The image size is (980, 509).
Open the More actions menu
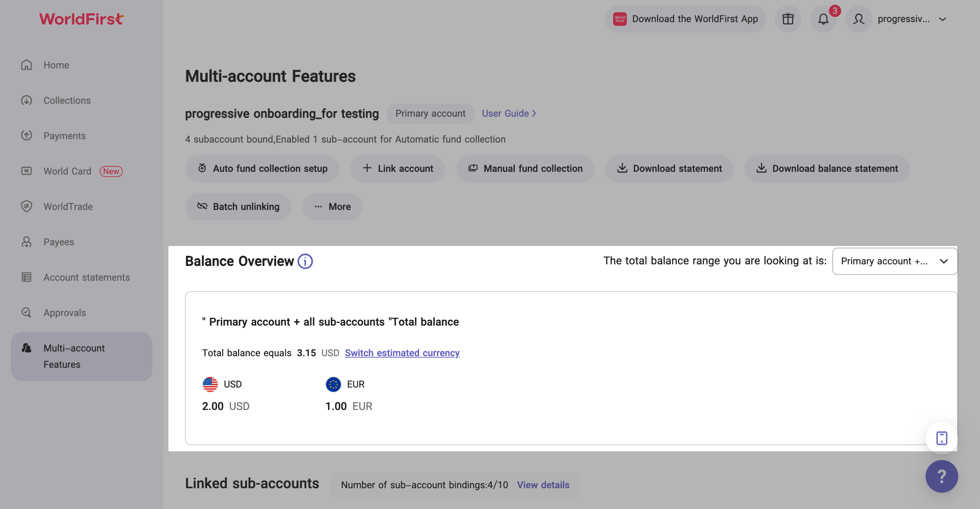point(332,206)
